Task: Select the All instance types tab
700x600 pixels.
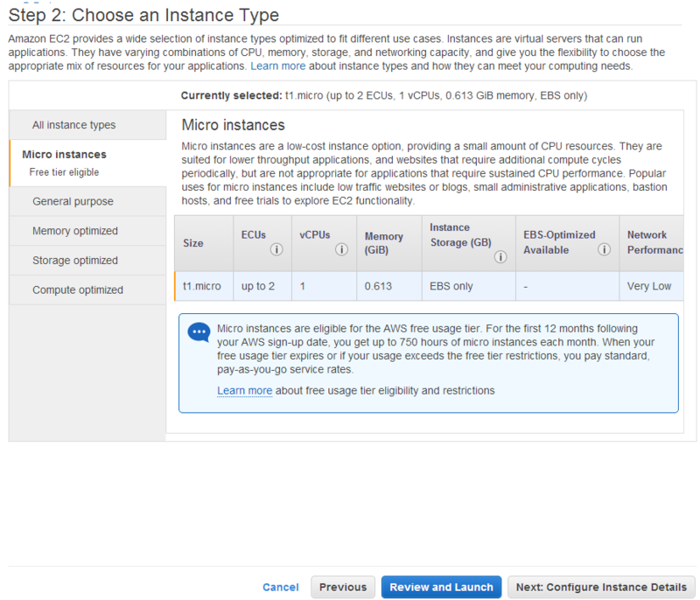Action: point(73,125)
